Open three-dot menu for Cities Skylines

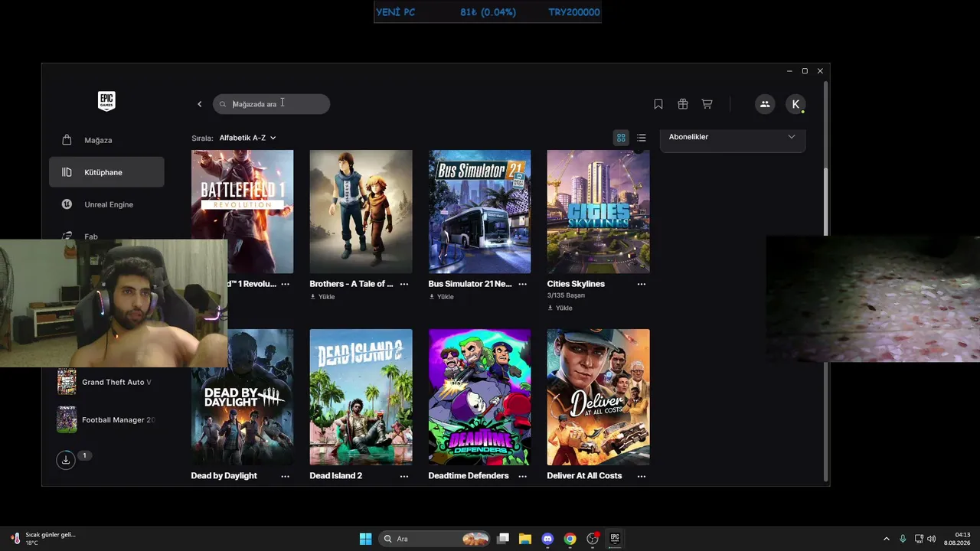coord(642,284)
